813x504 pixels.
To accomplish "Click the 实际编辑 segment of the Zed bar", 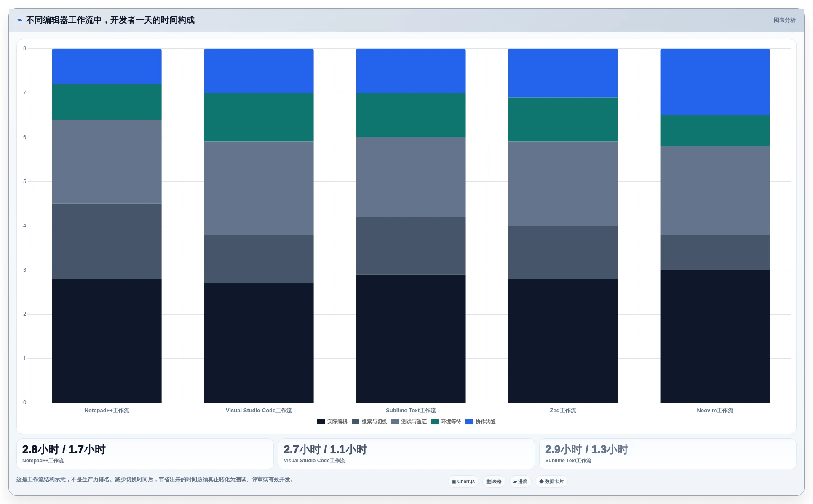I will pos(563,341).
